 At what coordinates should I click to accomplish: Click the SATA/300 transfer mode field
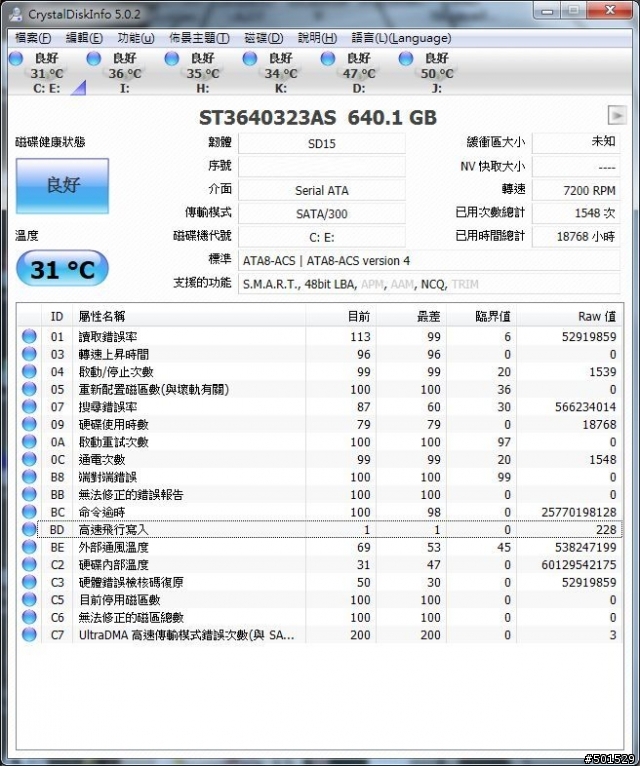pyautogui.click(x=321, y=214)
